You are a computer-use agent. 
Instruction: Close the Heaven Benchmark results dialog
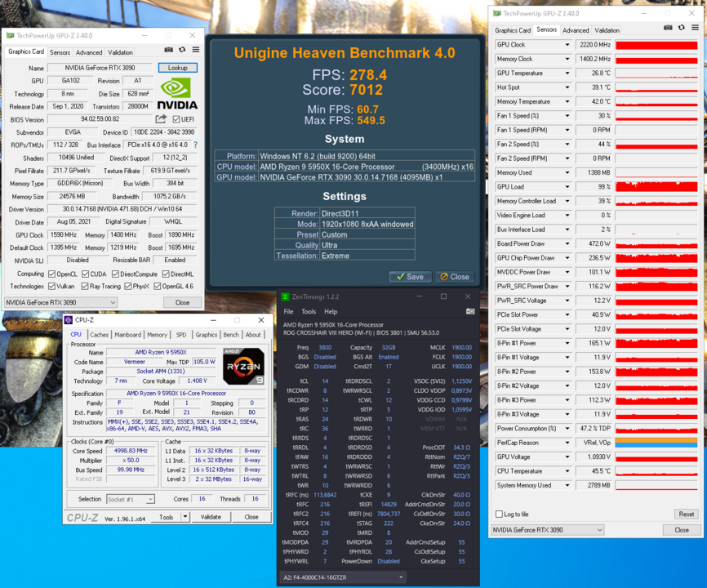coord(455,277)
